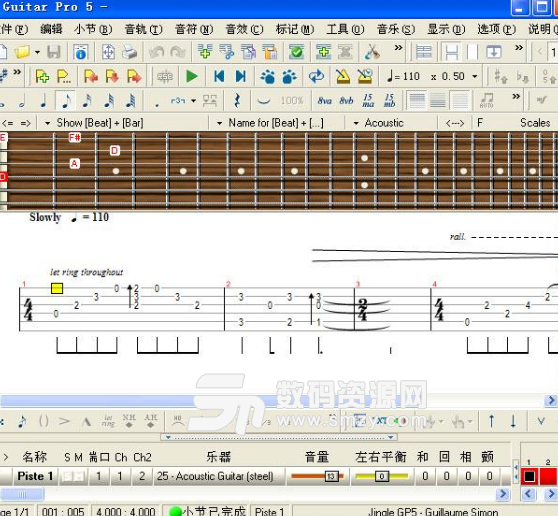
Task: Expand the track list chevron
Action: [x=6, y=457]
